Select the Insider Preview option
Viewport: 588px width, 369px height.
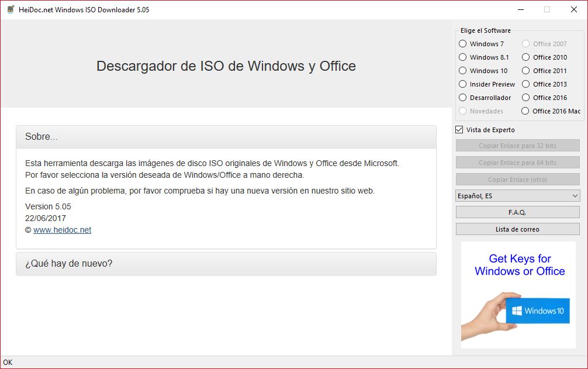click(x=487, y=84)
